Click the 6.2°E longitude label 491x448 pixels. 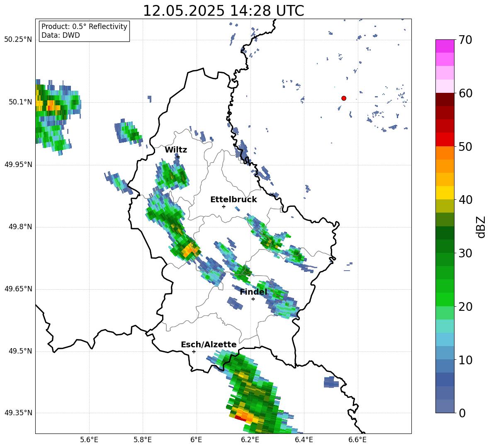point(250,440)
